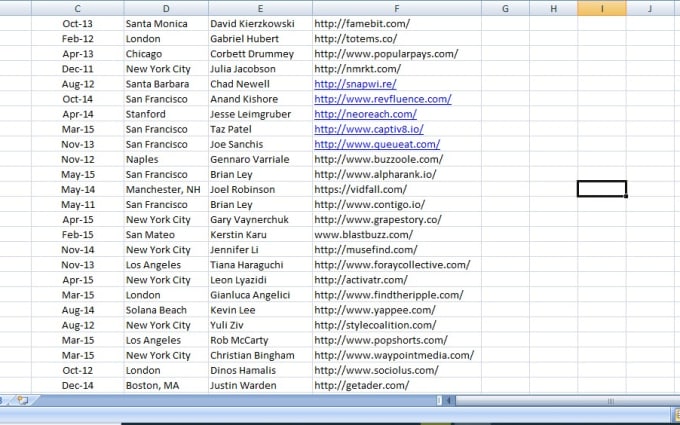Click the Jesse Leimgruber cell
This screenshot has width=680, height=425.
point(260,114)
